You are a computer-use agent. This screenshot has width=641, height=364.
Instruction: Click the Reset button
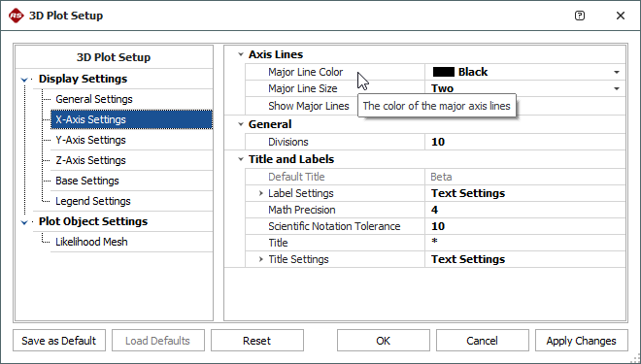(x=257, y=341)
